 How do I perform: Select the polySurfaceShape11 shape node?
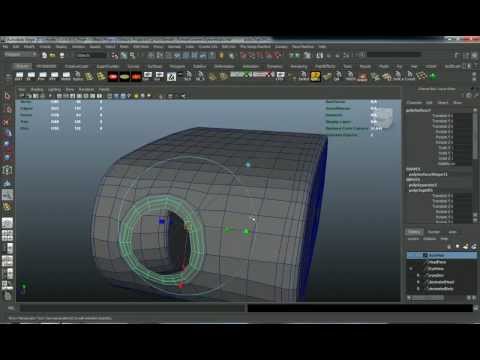point(428,174)
